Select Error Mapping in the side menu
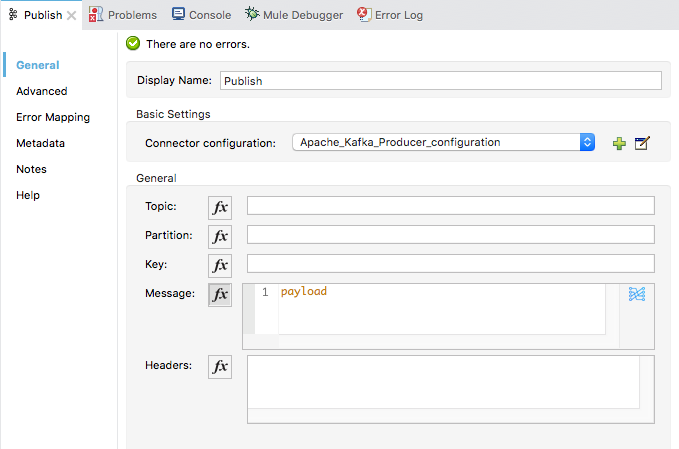The height and width of the screenshot is (449, 679). 53,117
